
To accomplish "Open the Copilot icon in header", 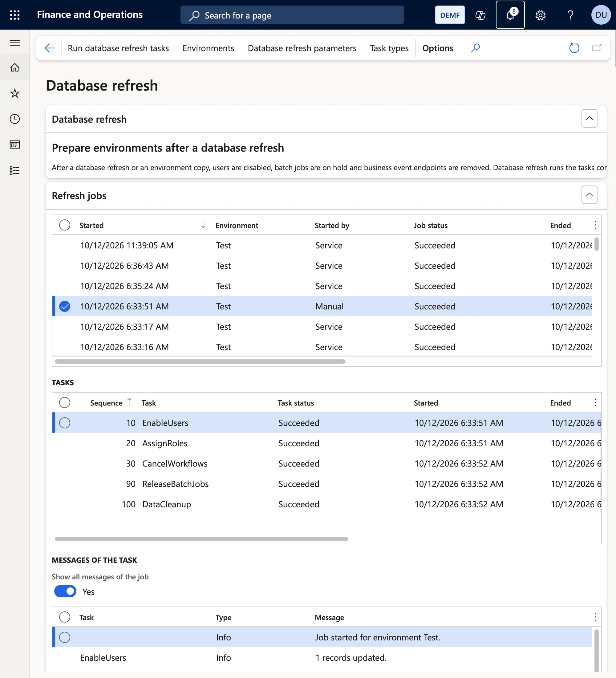I will [480, 15].
